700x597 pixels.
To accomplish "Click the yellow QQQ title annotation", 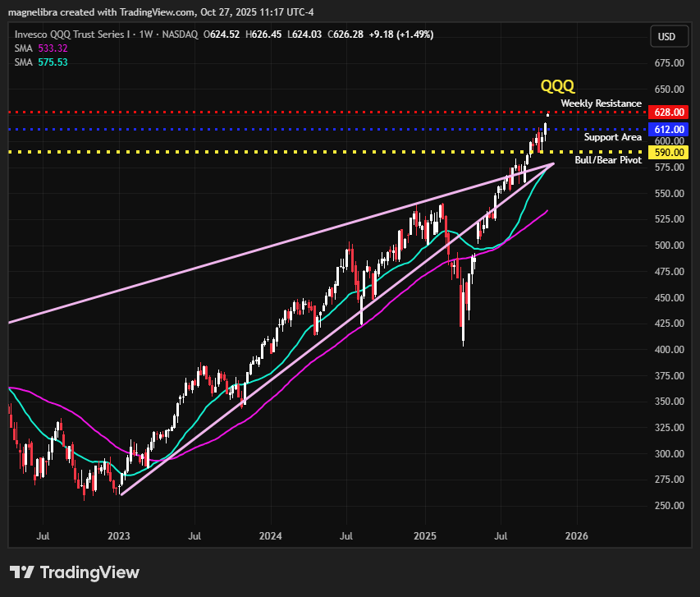I will (557, 85).
